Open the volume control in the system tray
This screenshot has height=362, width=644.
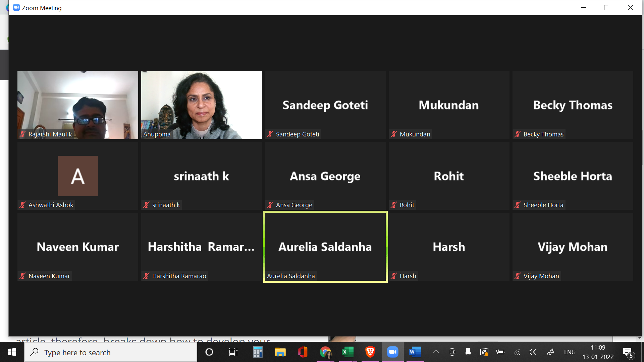coord(532,352)
